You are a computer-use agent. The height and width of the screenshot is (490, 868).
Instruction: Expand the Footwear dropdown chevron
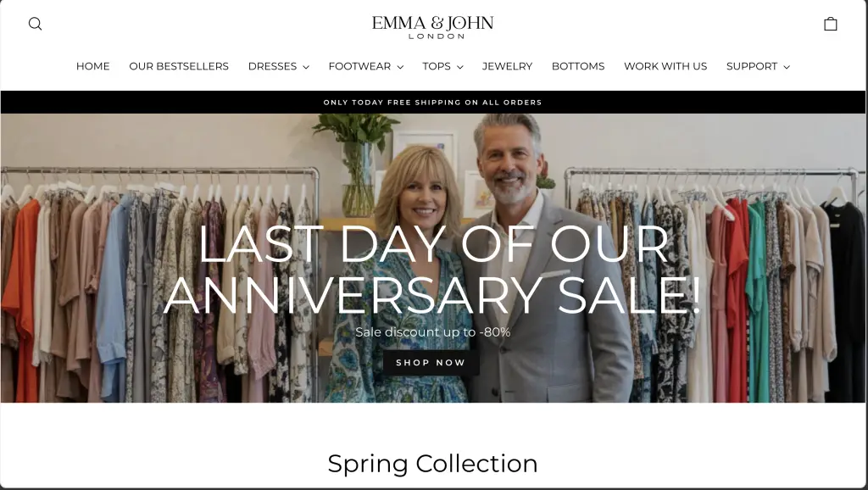click(x=400, y=67)
